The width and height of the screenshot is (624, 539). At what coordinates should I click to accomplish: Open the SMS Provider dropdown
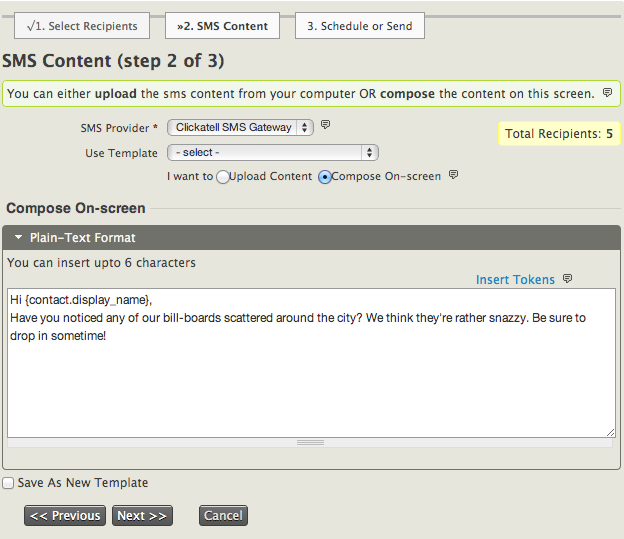(240, 127)
